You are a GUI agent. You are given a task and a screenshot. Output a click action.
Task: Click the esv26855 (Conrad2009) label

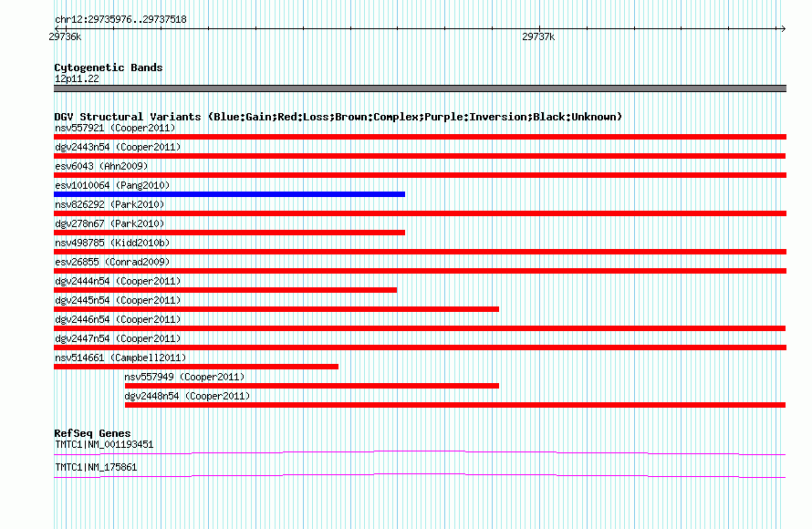coord(112,262)
